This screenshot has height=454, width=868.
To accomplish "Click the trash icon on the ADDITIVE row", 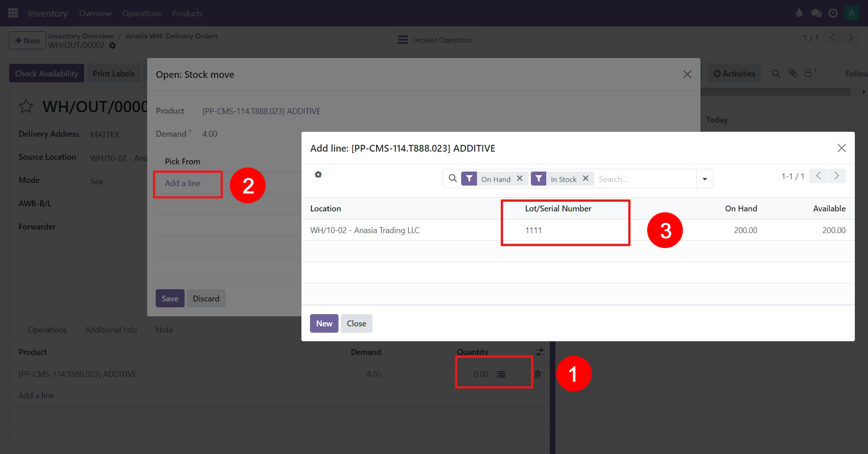I will click(x=538, y=374).
